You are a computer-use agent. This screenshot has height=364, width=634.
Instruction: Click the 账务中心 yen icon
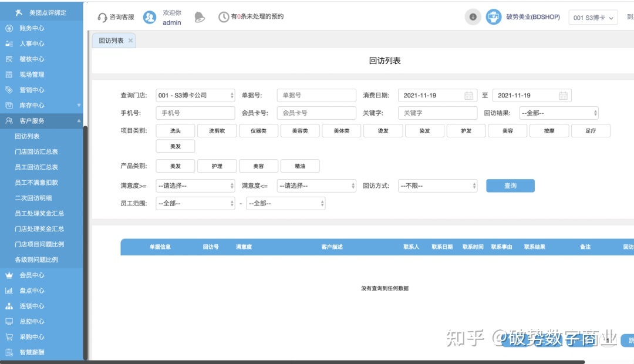tap(9, 28)
